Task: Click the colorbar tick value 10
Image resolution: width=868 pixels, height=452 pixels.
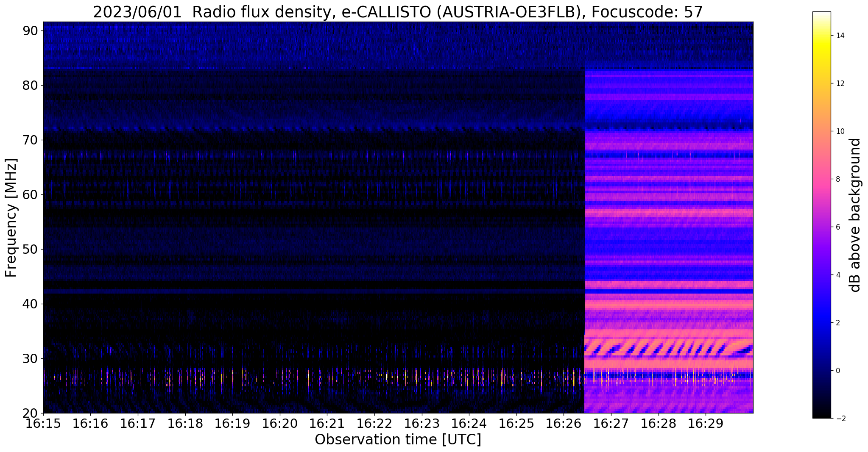Action: [840, 131]
